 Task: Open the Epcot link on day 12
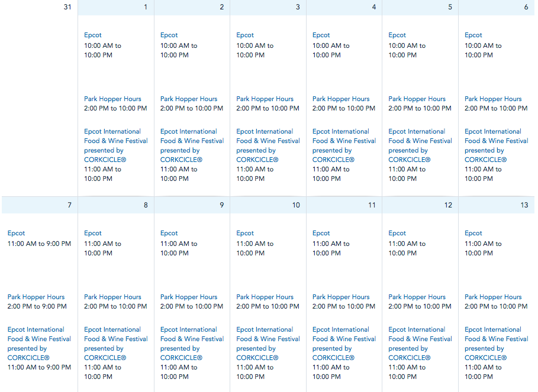(397, 233)
